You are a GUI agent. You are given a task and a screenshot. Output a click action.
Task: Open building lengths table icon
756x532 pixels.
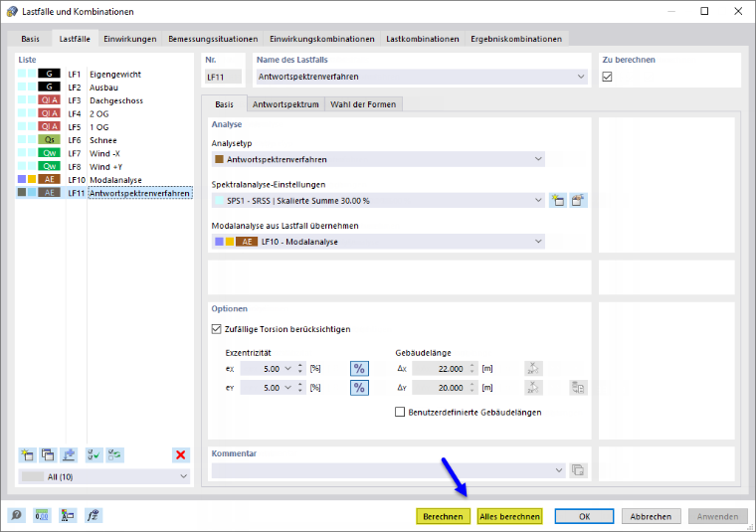click(578, 388)
